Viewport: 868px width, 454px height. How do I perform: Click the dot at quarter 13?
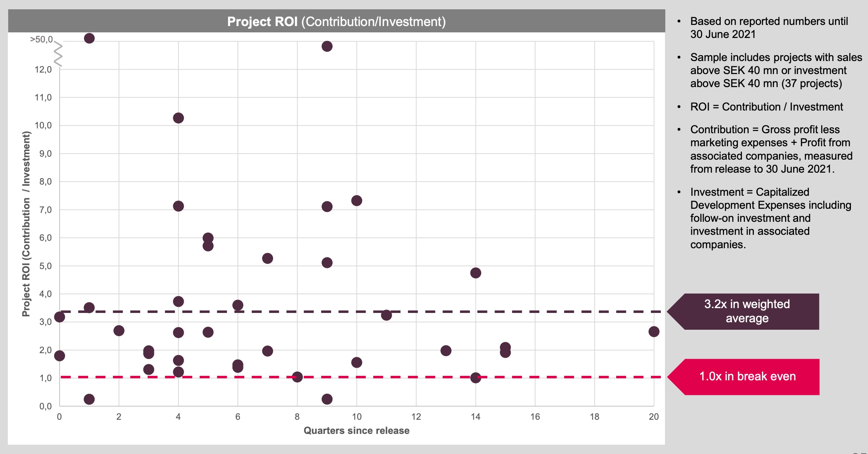tap(446, 351)
